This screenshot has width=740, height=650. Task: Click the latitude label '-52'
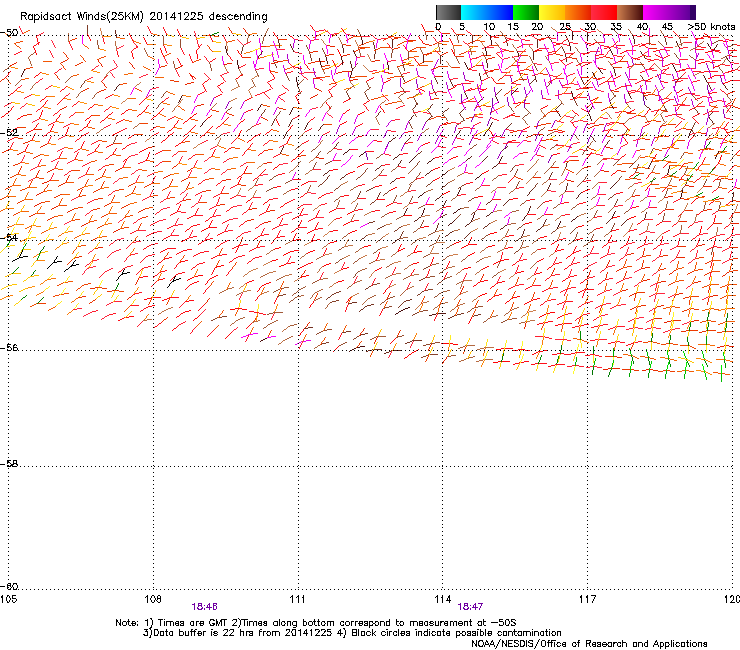tap(9, 133)
